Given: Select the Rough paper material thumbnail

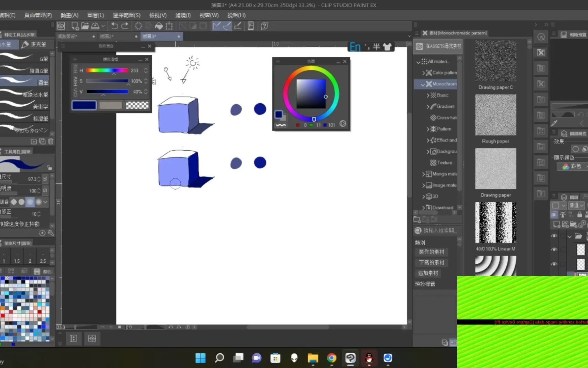Looking at the screenshot, I should [x=495, y=115].
